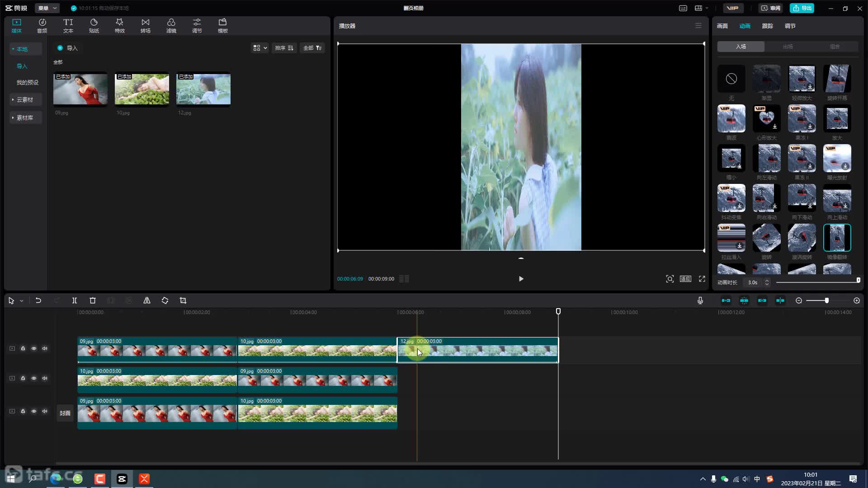Click the 导出 export button
Viewport: 868px width, 488px height.
click(x=802, y=8)
